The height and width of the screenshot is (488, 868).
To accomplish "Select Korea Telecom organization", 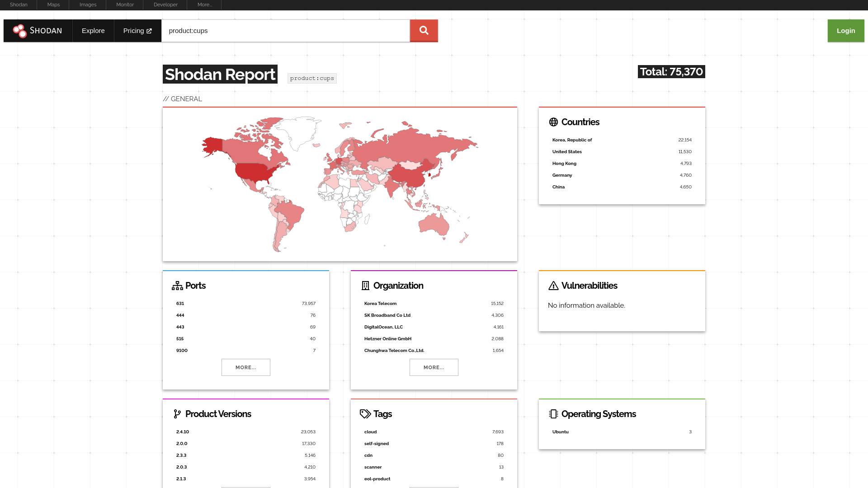I will pos(434,304).
